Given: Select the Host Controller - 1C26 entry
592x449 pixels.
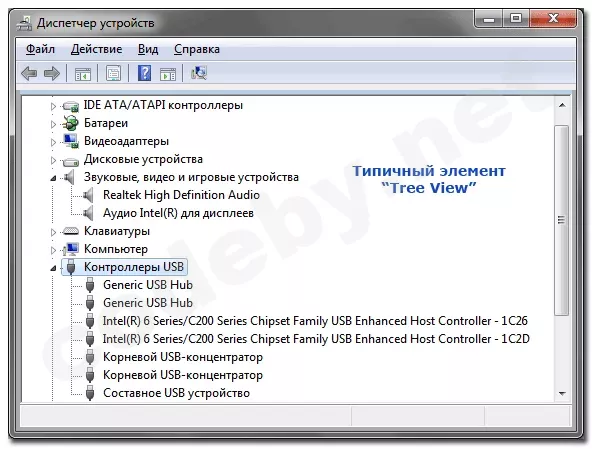Looking at the screenshot, I should pos(315,321).
